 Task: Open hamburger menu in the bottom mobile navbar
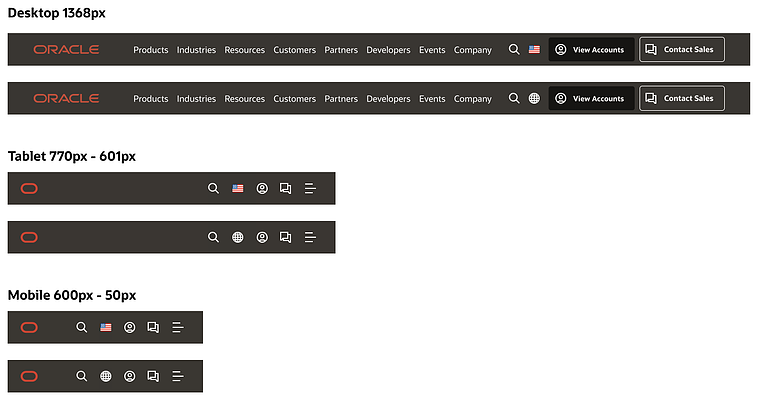tap(178, 376)
